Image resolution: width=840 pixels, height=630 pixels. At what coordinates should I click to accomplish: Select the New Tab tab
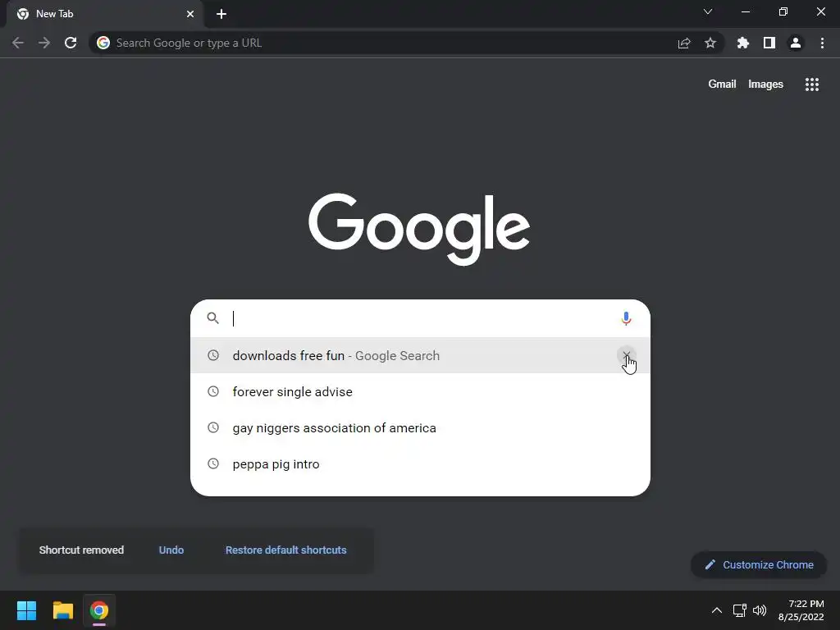tap(105, 14)
